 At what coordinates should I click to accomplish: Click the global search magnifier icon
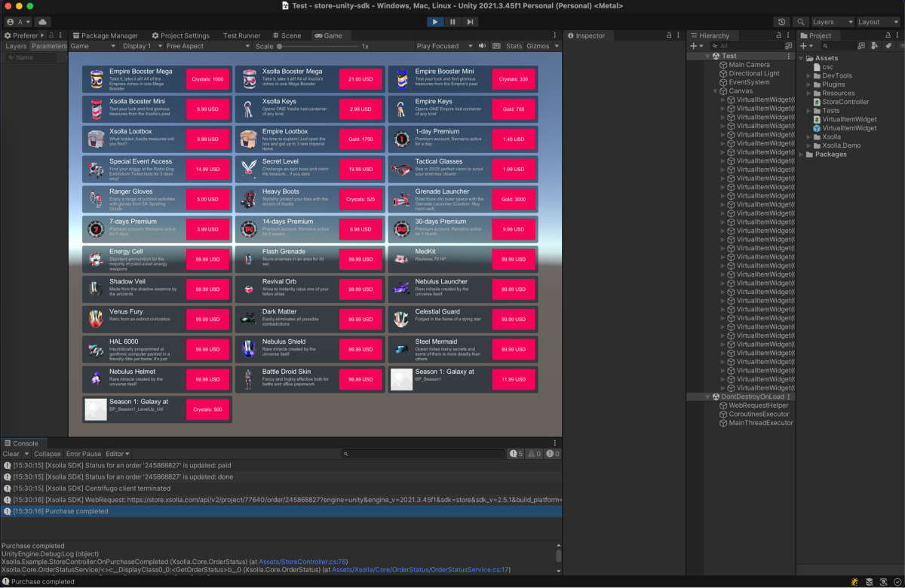click(801, 22)
